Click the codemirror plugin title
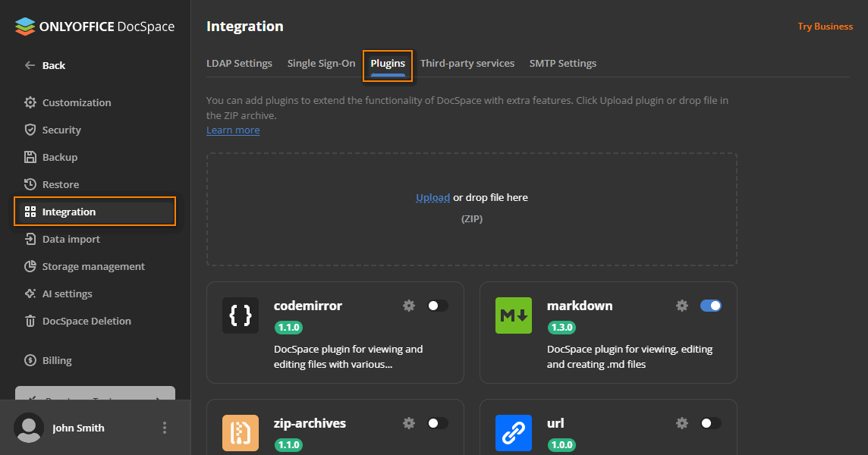The image size is (868, 455). pyautogui.click(x=308, y=306)
